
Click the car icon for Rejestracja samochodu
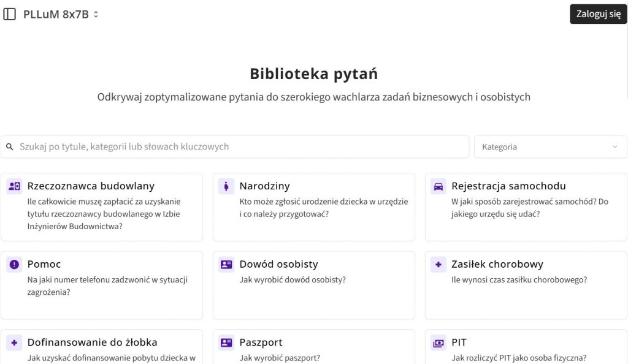[x=438, y=186]
